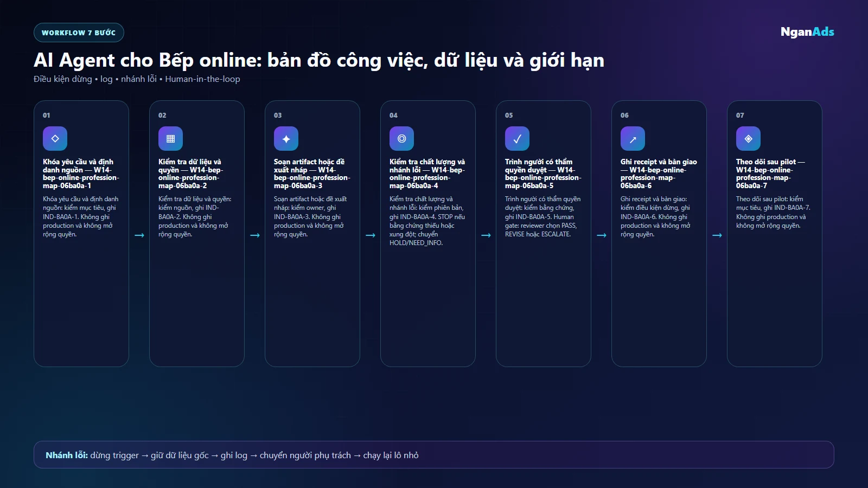The width and height of the screenshot is (868, 488).
Task: Click step number 02 label
Action: click(162, 115)
